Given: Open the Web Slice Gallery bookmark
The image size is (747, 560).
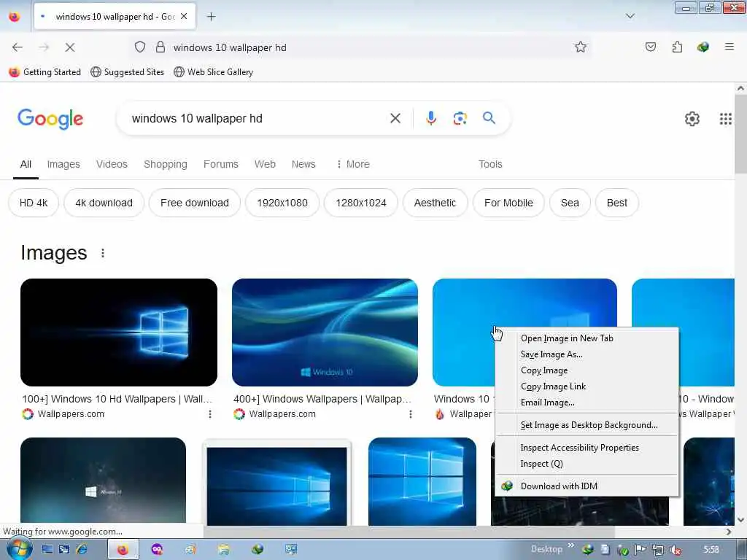Looking at the screenshot, I should (214, 72).
